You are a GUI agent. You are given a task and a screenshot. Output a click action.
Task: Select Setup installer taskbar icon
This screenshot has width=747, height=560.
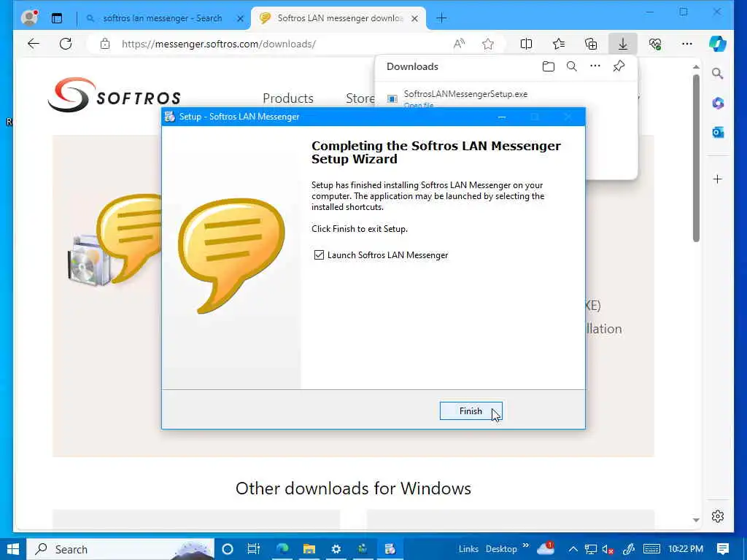tap(390, 549)
